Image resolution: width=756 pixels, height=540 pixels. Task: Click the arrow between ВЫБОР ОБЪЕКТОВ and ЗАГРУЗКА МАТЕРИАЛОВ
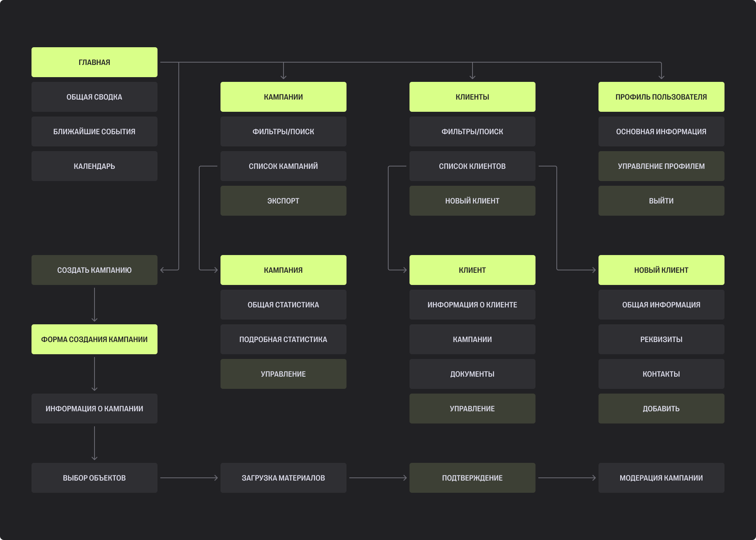click(189, 478)
